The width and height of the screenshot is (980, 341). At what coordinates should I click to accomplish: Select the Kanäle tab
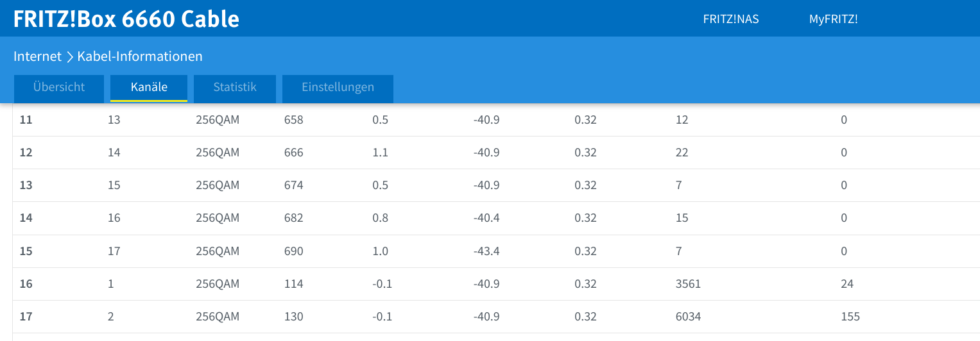coord(149,88)
